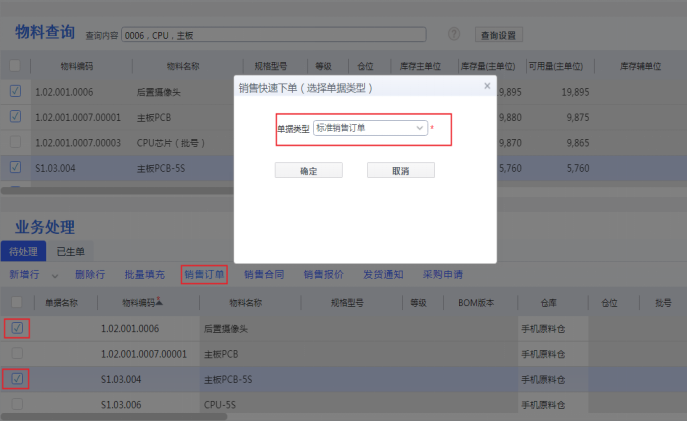Screen dimensions: 687x422
Task: Click 批量填充 batch fill
Action: 144,274
